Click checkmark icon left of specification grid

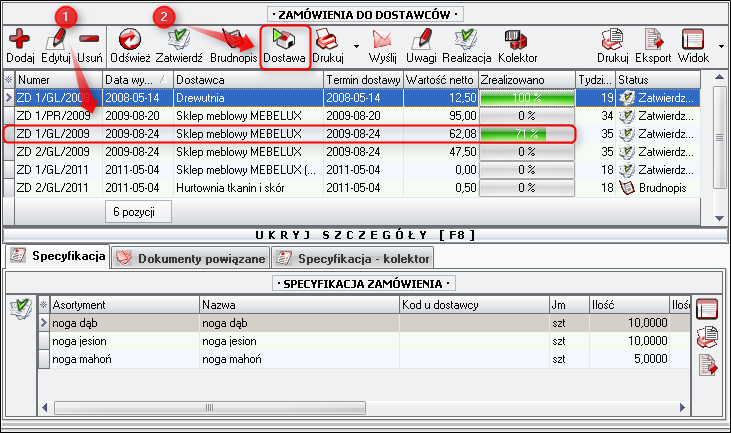[21, 309]
